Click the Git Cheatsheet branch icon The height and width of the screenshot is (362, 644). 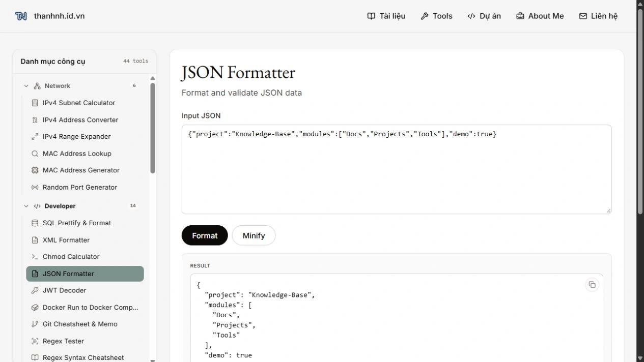click(x=35, y=324)
